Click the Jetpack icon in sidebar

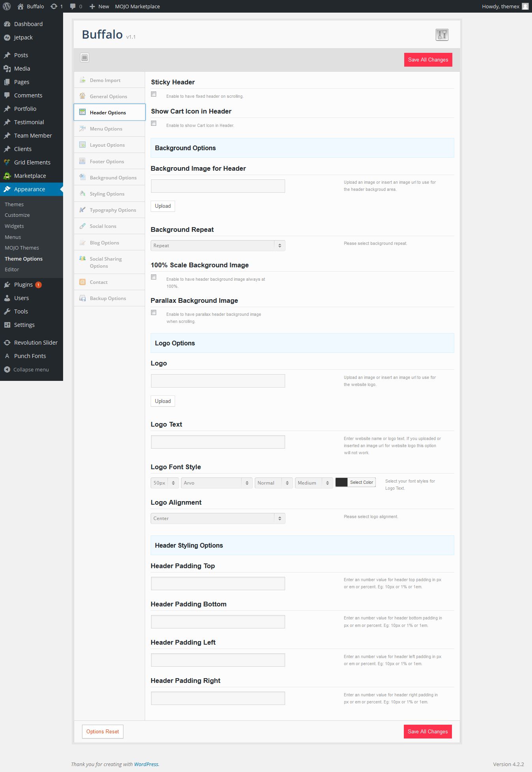tap(7, 37)
